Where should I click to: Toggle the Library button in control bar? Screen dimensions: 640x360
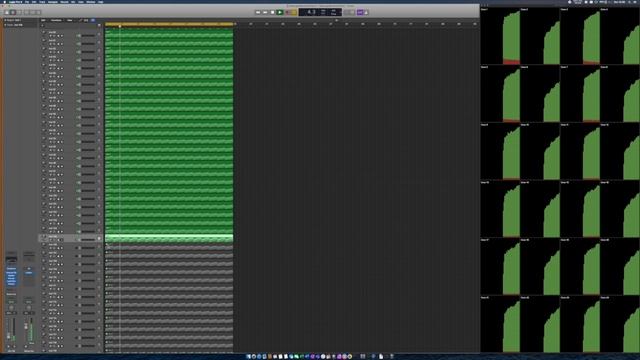pyautogui.click(x=7, y=12)
